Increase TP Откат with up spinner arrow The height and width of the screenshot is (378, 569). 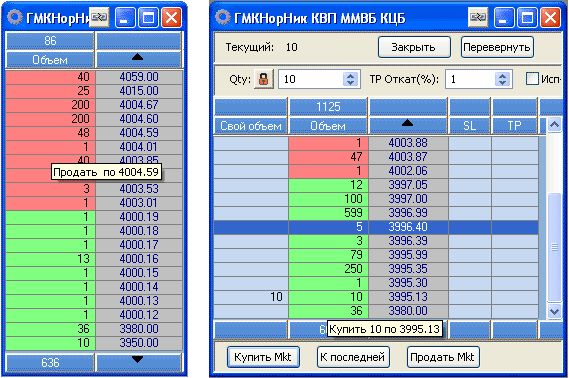point(503,75)
